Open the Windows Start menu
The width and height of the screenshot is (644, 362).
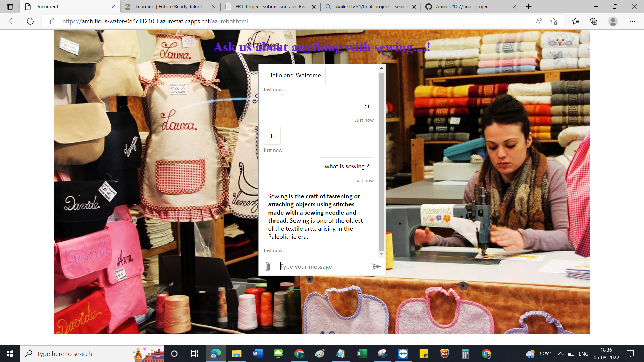pyautogui.click(x=10, y=354)
